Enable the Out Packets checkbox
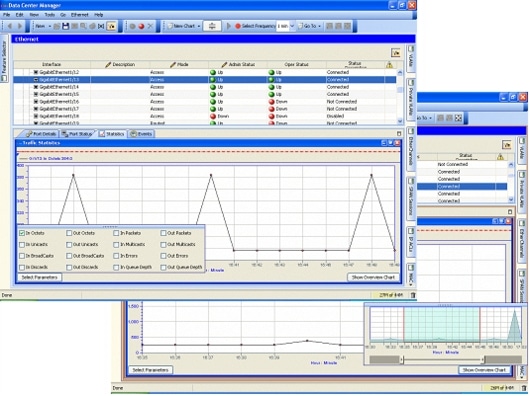 164,233
